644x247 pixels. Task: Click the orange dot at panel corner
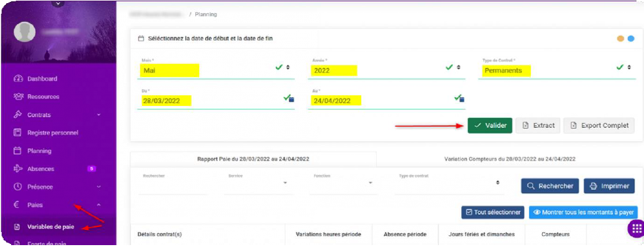tap(621, 39)
